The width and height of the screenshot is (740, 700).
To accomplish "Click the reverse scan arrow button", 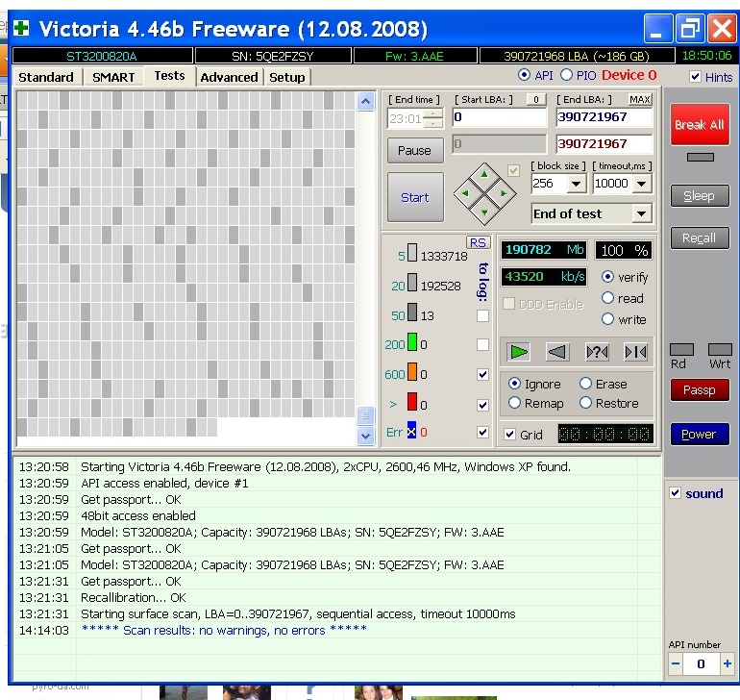I will [x=556, y=352].
